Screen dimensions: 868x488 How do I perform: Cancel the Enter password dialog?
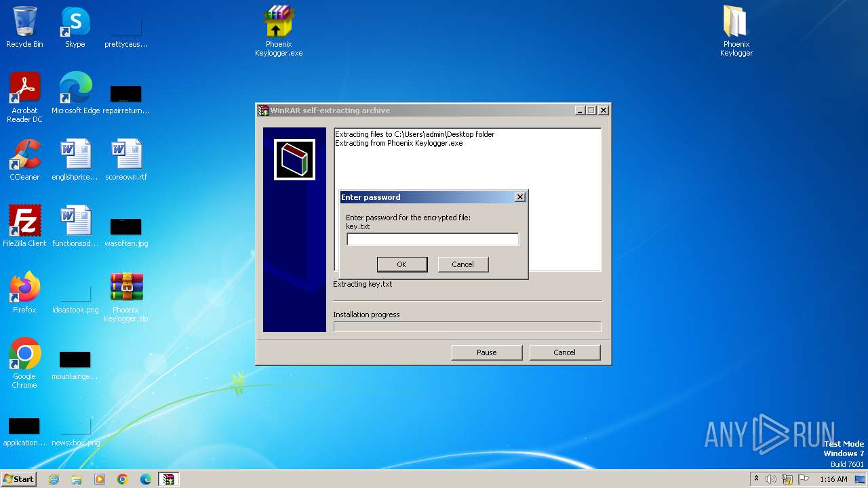(462, 264)
